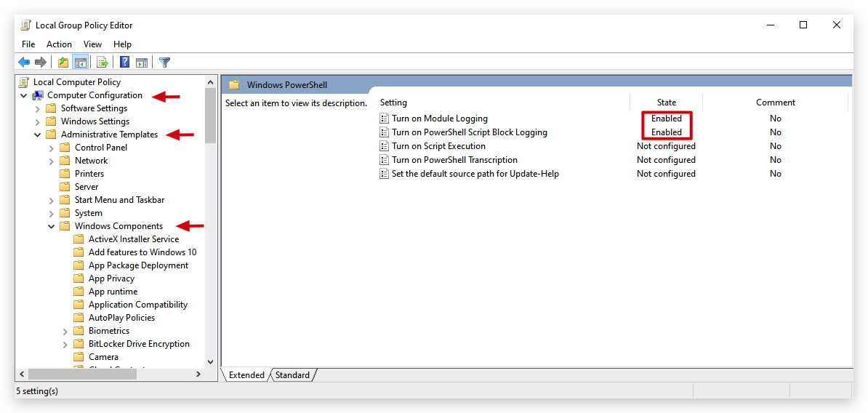Open the Action menu
The height and width of the screenshot is (413, 868).
click(x=59, y=44)
